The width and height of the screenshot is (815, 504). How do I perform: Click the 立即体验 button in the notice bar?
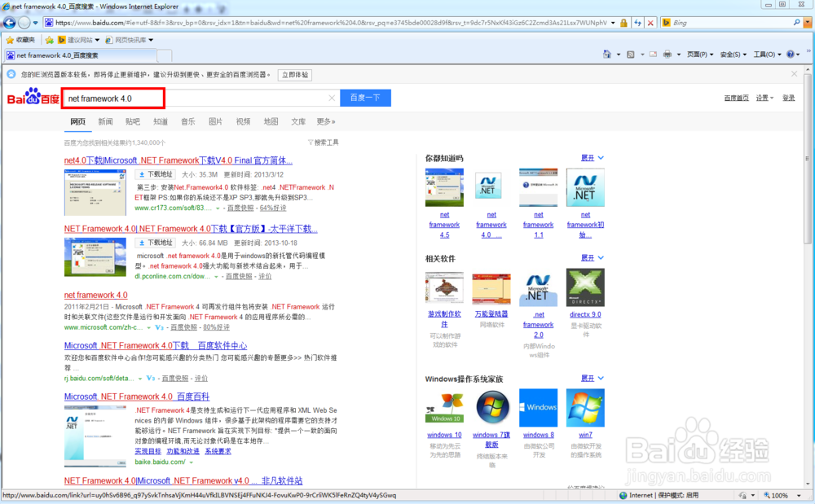point(295,75)
